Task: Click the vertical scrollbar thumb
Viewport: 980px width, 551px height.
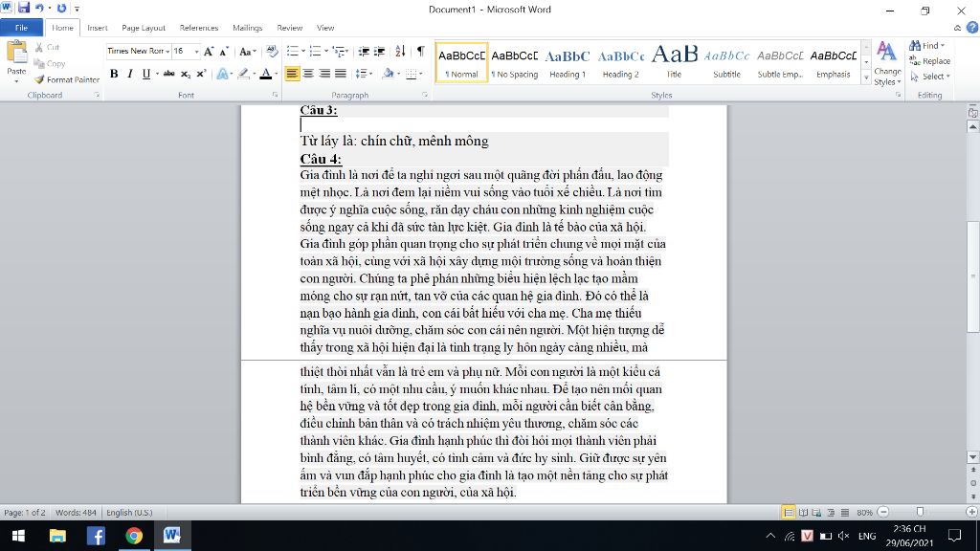Action: (973, 276)
